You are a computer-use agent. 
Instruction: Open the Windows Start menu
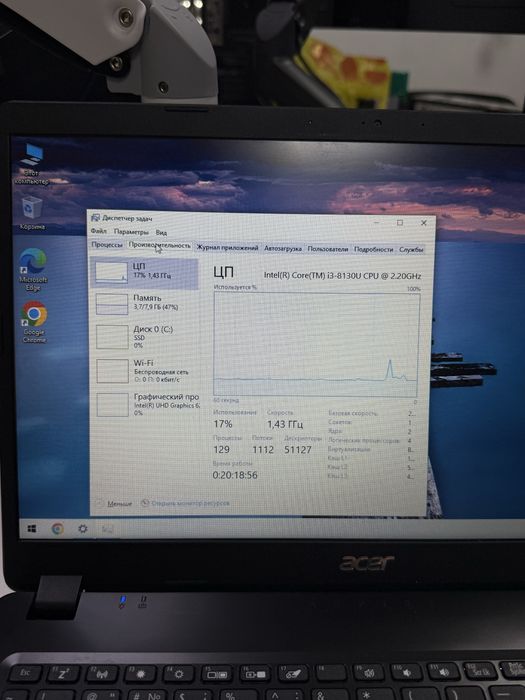(x=32, y=529)
